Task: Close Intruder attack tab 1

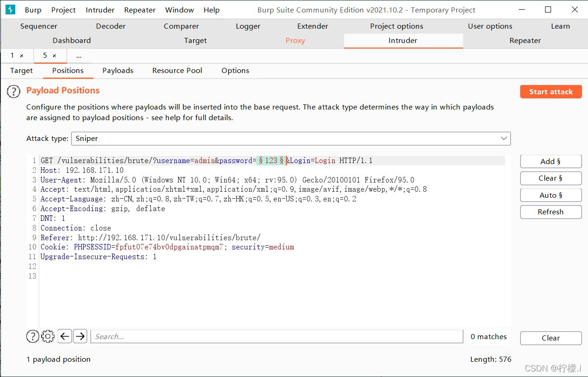Action: tap(22, 55)
